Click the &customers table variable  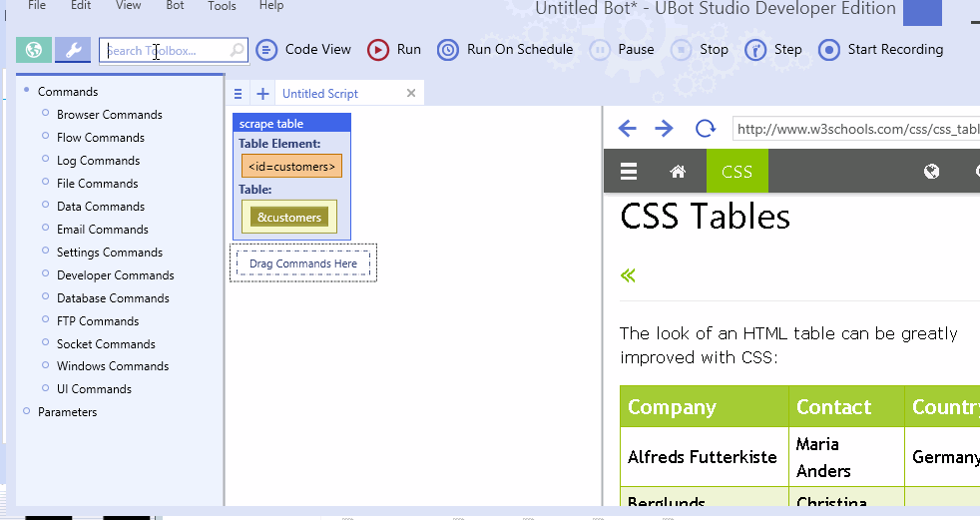click(289, 217)
